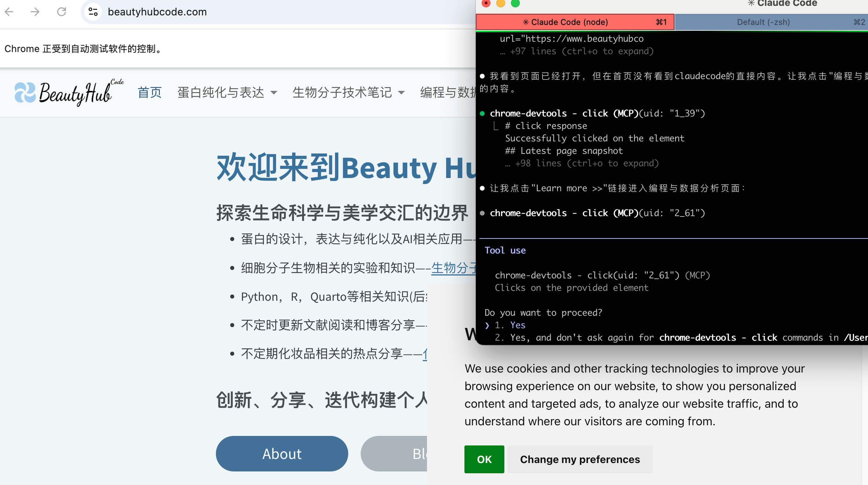Click the green zoom terminal button
Screen dimensions: 868x485
(515, 3)
